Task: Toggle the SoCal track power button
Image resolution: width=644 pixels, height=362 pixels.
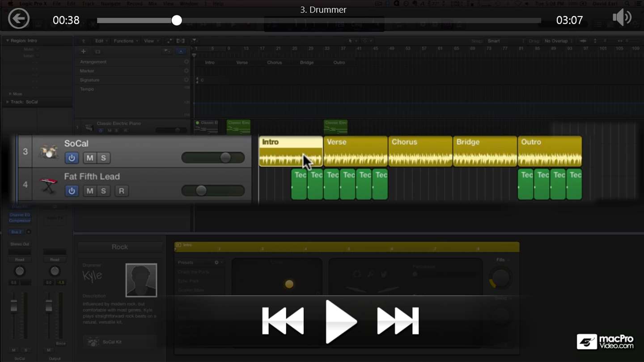Action: 72,158
